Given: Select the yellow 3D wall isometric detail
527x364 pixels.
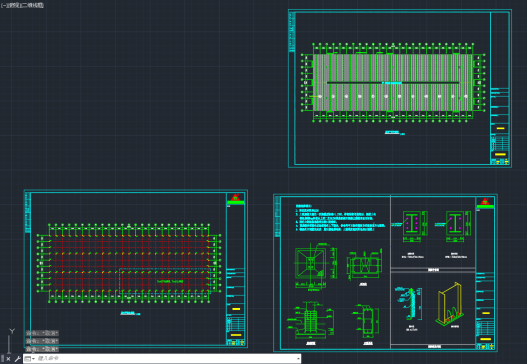Looking at the screenshot, I should click(450, 304).
